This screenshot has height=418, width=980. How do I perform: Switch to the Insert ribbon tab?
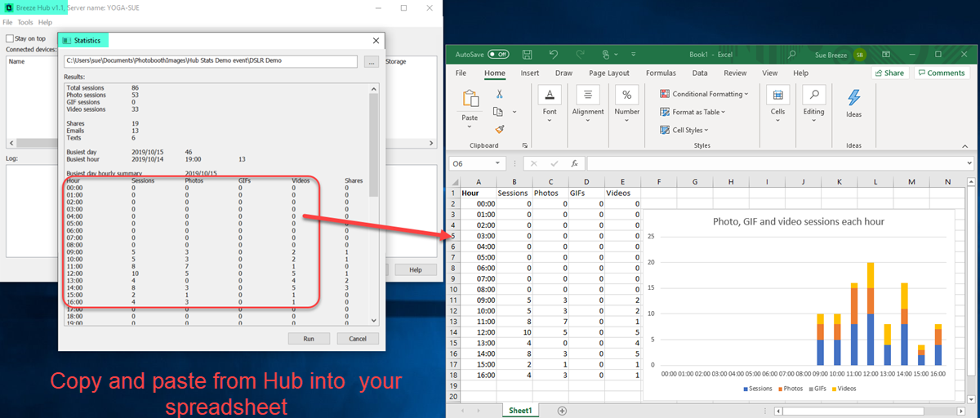click(x=530, y=73)
